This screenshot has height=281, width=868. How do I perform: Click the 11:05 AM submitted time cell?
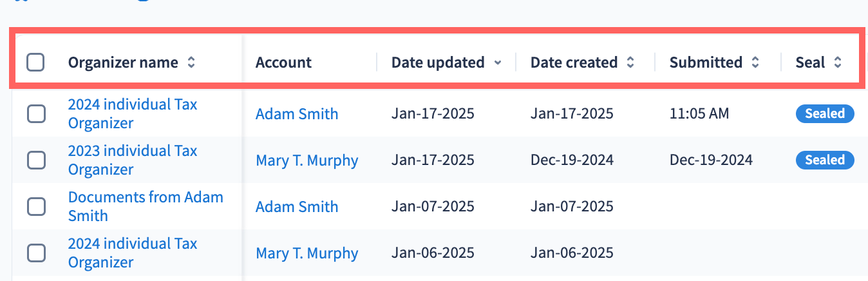(x=699, y=114)
